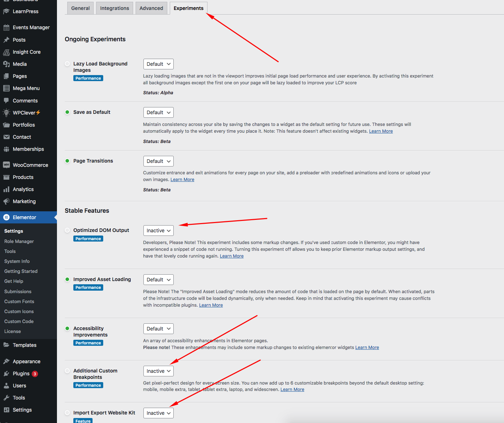Click the Posts pushpin icon
The height and width of the screenshot is (423, 504).
6,40
